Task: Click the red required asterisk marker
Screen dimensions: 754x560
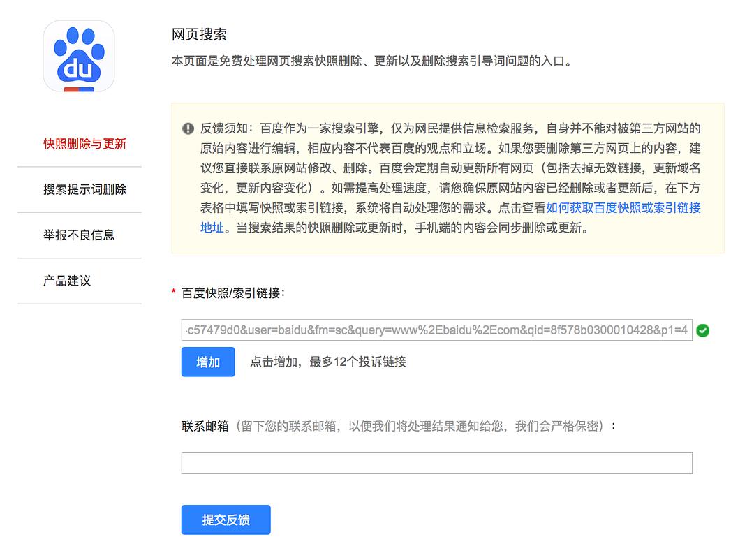Action: click(174, 293)
